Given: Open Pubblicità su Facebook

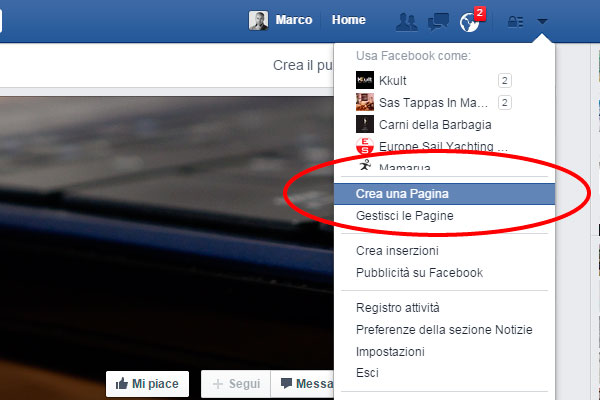Looking at the screenshot, I should pyautogui.click(x=444, y=273).
